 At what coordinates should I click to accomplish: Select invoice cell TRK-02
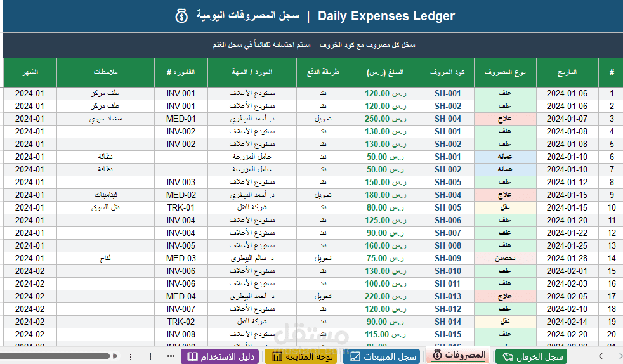click(181, 322)
